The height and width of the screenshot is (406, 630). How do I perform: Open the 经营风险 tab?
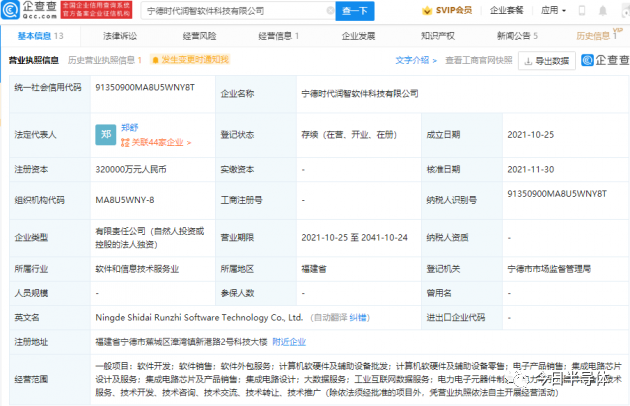199,36
